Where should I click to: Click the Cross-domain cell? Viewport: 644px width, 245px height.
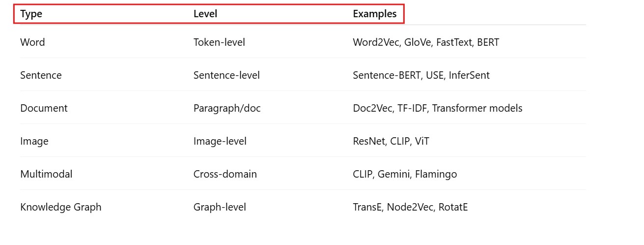coord(225,174)
